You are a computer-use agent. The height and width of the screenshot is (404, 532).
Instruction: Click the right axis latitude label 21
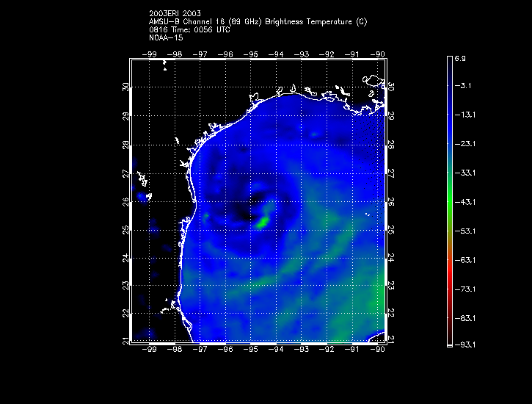click(x=390, y=339)
